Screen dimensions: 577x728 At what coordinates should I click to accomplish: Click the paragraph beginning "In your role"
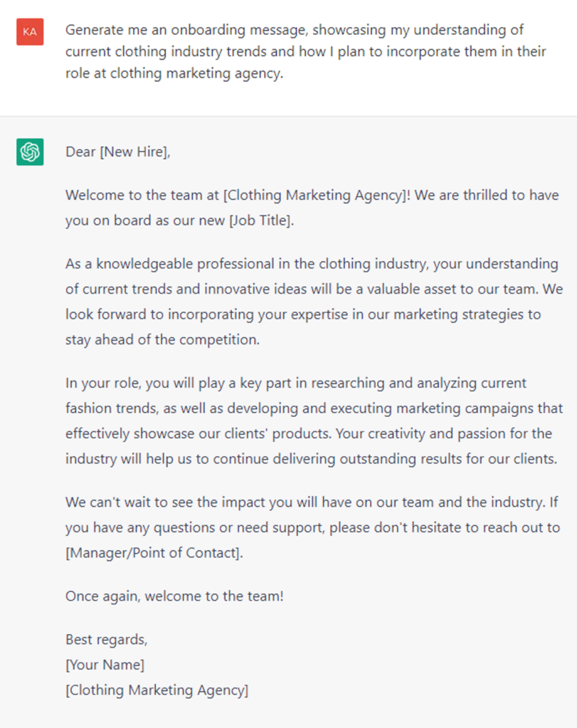point(313,421)
